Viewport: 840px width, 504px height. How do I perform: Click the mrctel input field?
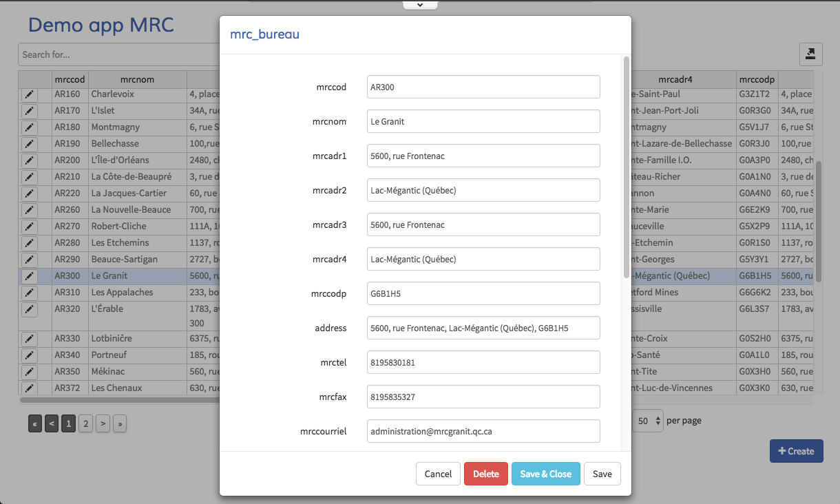(483, 362)
